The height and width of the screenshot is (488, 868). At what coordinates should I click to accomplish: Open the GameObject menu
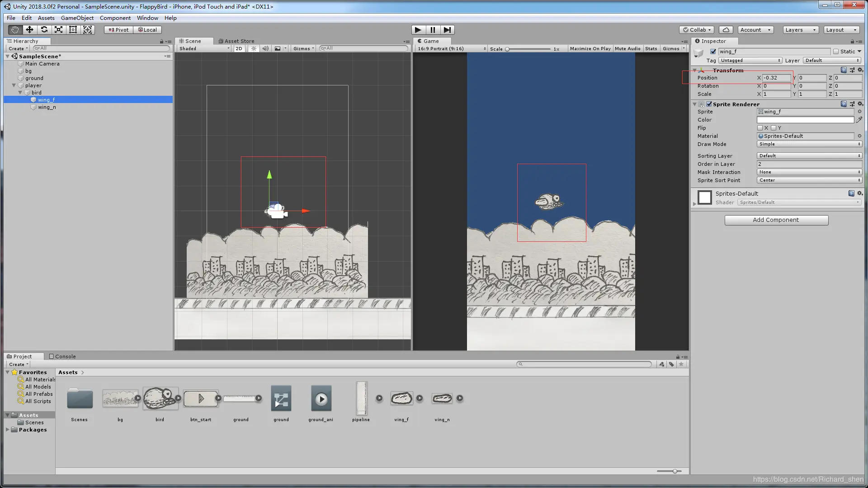click(x=77, y=18)
